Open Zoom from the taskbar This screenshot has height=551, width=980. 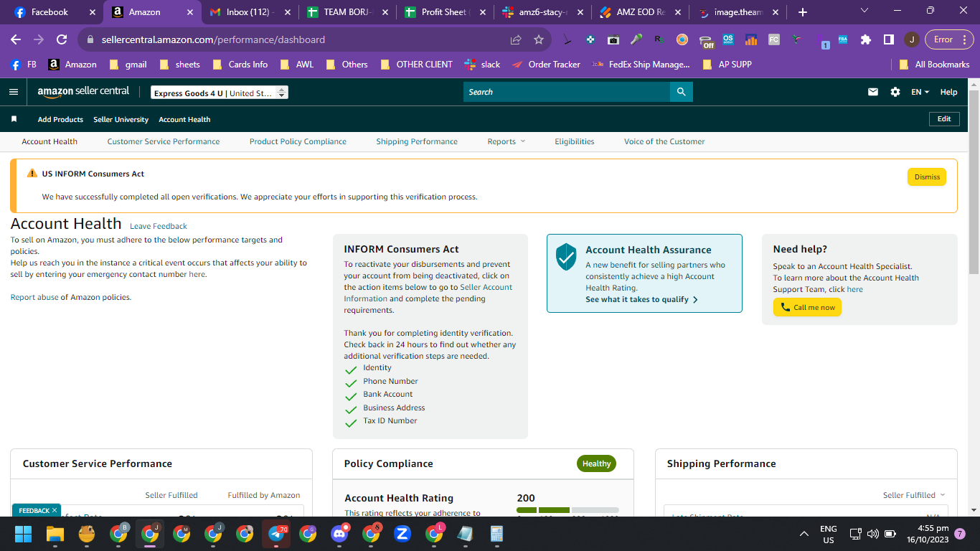click(402, 534)
